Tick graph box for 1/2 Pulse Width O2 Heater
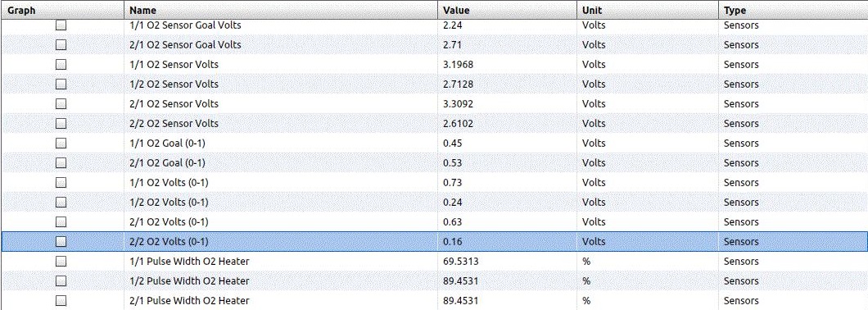Image resolution: width=868 pixels, height=310 pixels. [61, 281]
